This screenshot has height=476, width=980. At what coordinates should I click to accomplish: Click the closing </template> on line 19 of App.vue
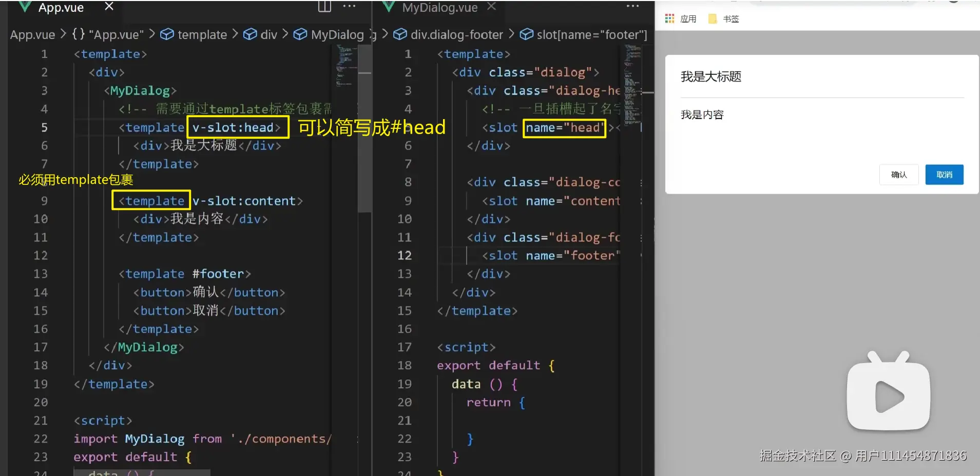[114, 385]
